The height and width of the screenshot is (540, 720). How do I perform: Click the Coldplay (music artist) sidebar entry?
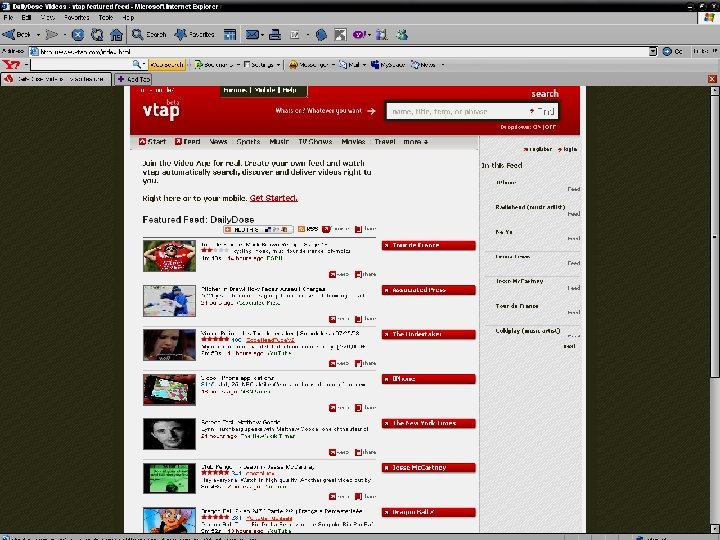(528, 331)
